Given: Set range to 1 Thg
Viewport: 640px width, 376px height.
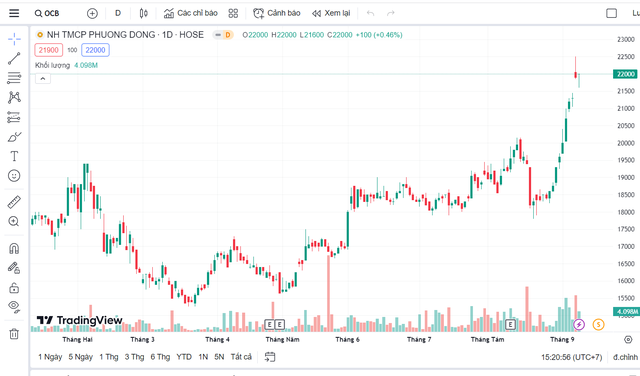Looking at the screenshot, I should coord(109,357).
